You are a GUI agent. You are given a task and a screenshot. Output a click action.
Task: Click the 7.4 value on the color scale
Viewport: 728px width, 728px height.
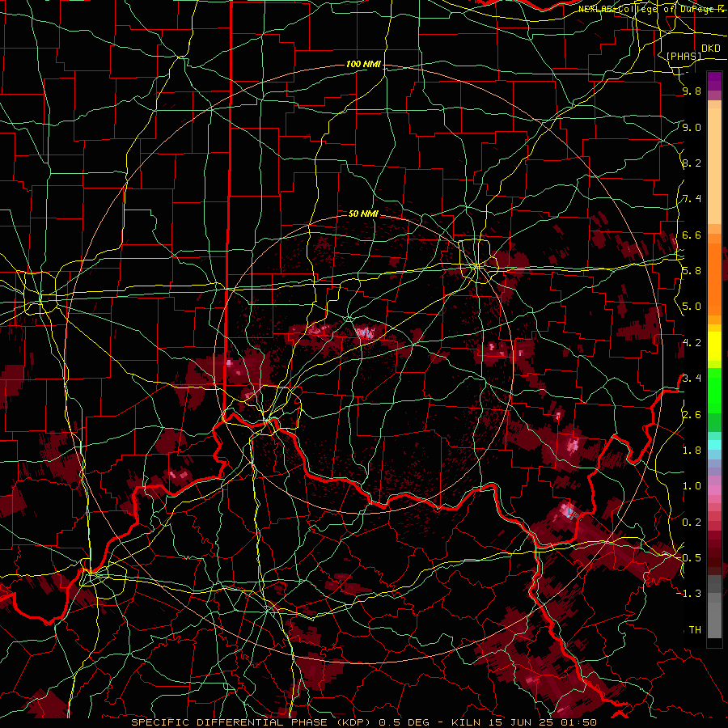coord(692,199)
